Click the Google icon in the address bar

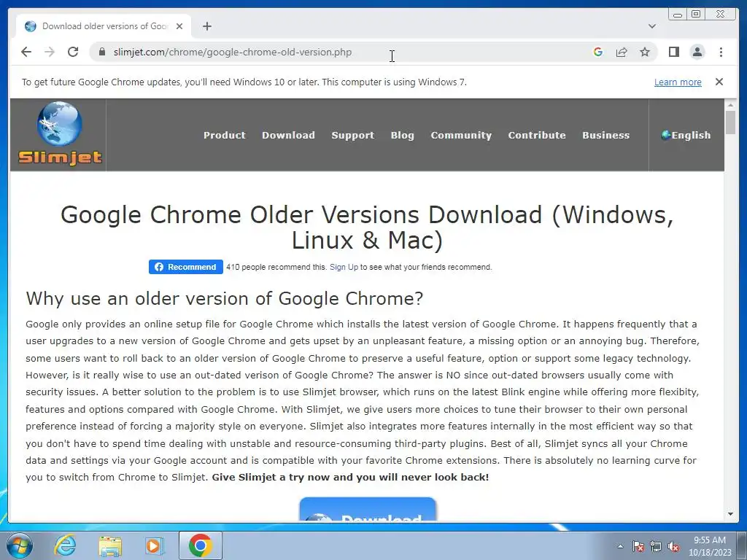click(598, 52)
